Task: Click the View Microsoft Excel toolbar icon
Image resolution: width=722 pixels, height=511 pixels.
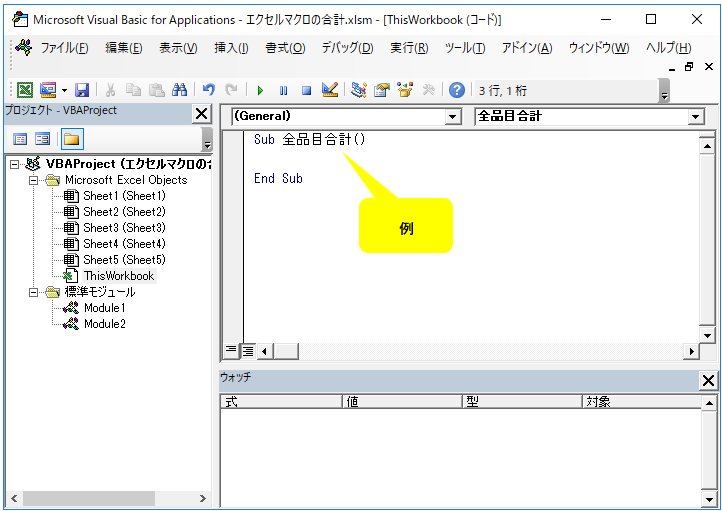Action: [24, 90]
